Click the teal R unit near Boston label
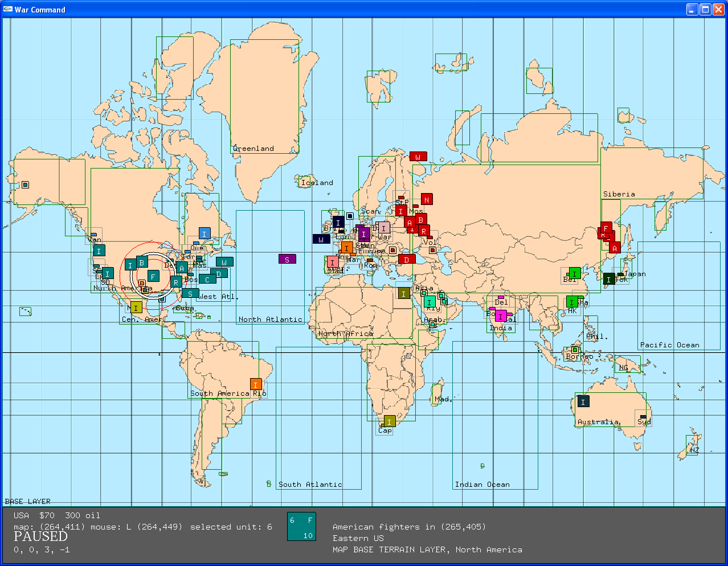Viewport: 728px width, 566px height. click(x=176, y=282)
